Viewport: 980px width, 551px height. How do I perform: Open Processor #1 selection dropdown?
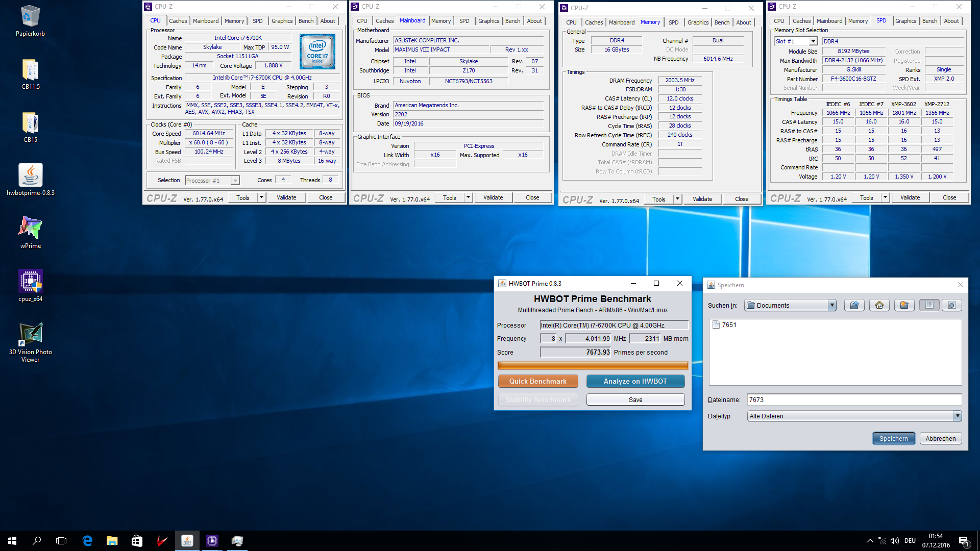pos(212,180)
